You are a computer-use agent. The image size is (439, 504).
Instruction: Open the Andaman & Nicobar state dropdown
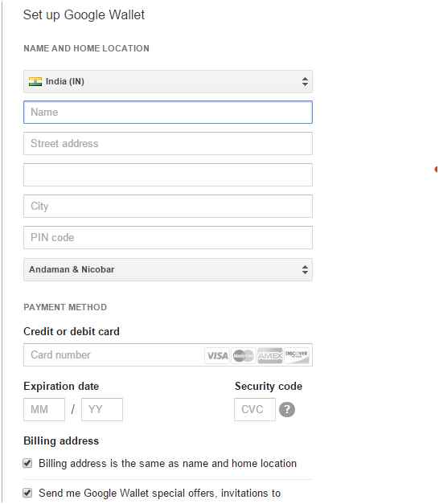click(167, 269)
